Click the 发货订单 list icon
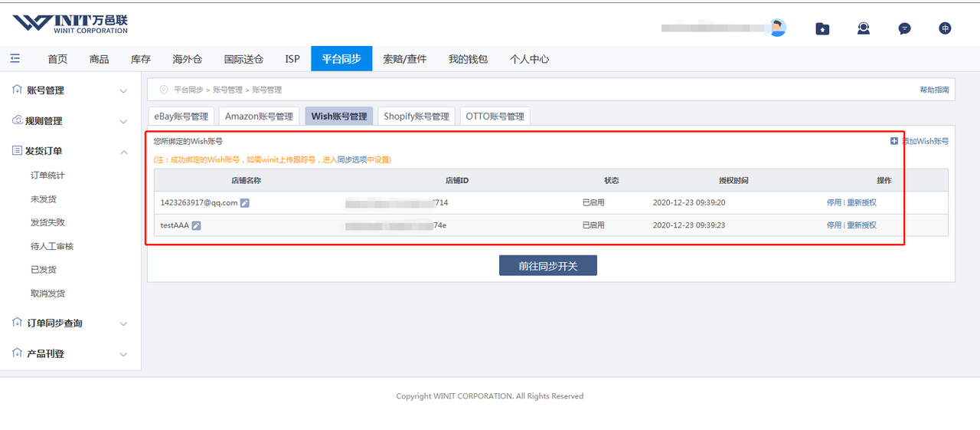This screenshot has width=980, height=430. (17, 151)
